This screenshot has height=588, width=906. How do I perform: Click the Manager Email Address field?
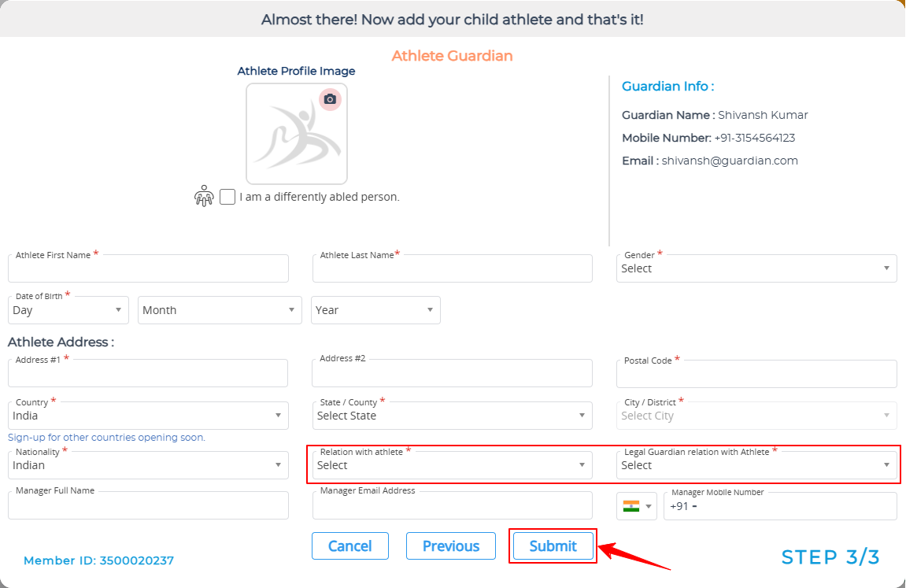click(452, 505)
